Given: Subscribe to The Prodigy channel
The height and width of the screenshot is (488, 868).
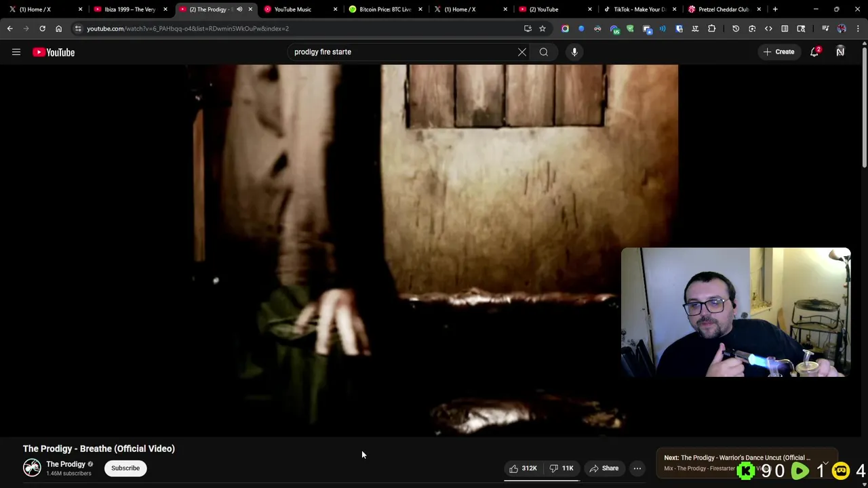Looking at the screenshot, I should [x=125, y=468].
